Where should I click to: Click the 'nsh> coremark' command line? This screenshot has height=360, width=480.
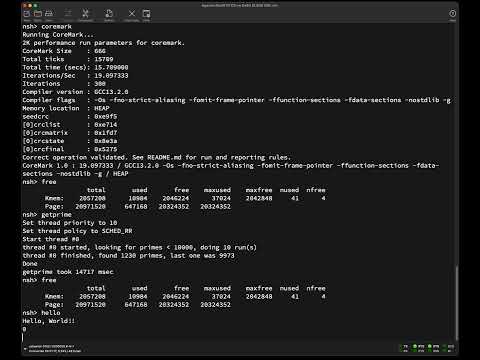coord(47,26)
